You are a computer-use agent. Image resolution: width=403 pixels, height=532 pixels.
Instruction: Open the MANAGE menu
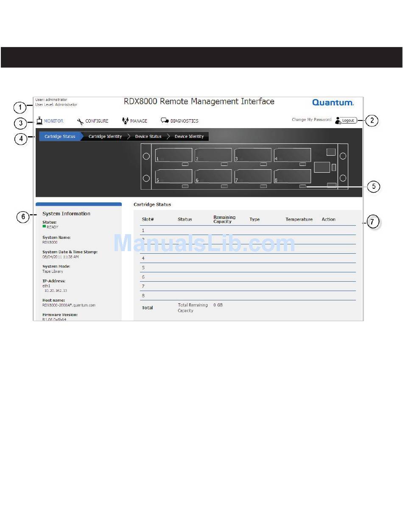click(139, 121)
